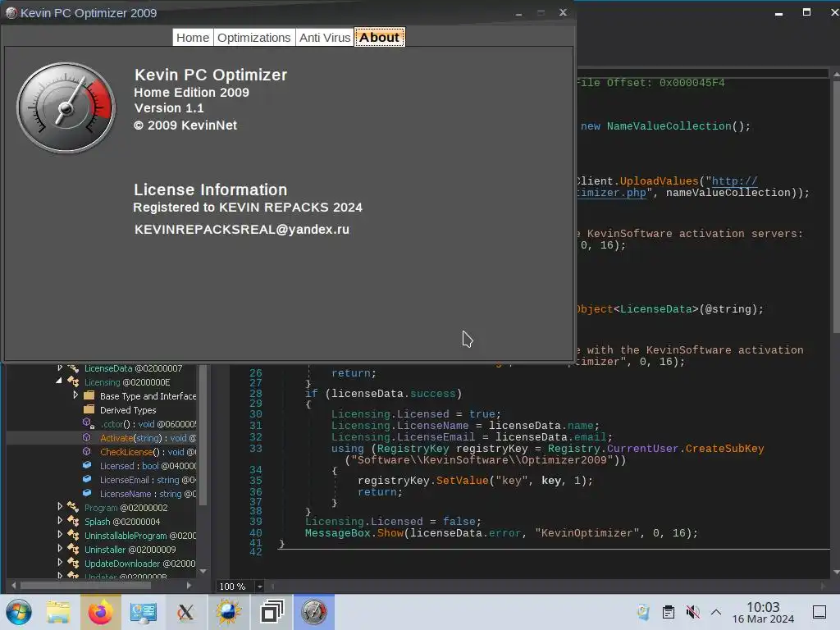This screenshot has height=630, width=840.
Task: Click the LicenseName field icon
Action: (x=87, y=493)
